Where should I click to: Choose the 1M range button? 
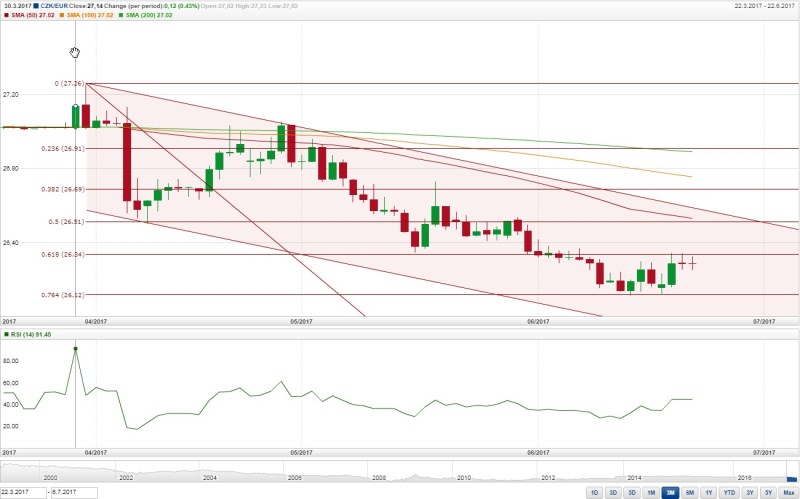(x=650, y=493)
